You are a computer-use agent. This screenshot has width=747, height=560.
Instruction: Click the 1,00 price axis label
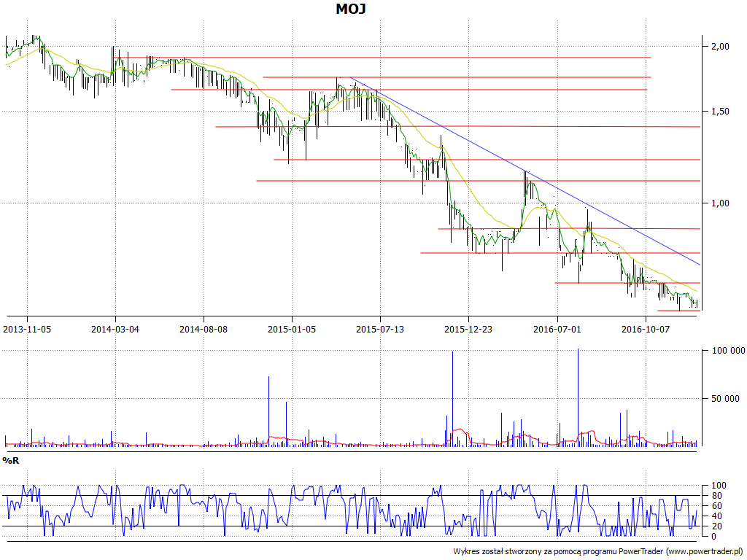point(720,203)
